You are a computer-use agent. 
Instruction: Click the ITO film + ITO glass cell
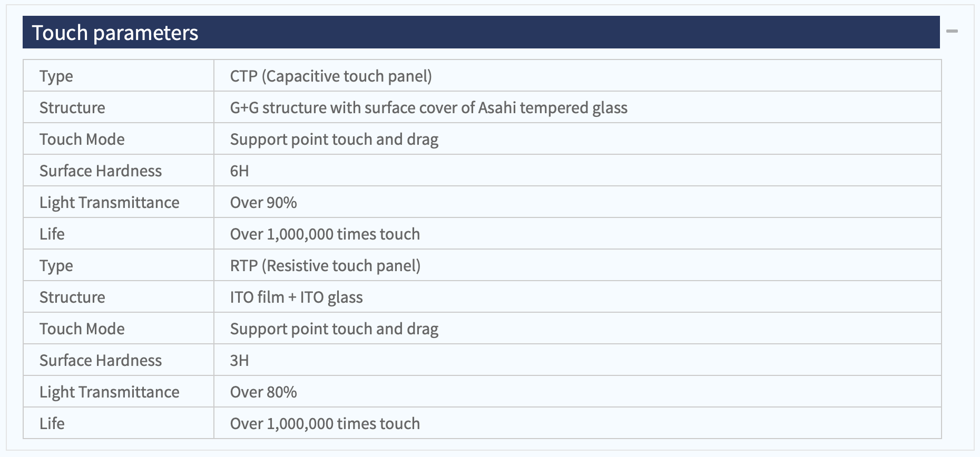tap(577, 296)
